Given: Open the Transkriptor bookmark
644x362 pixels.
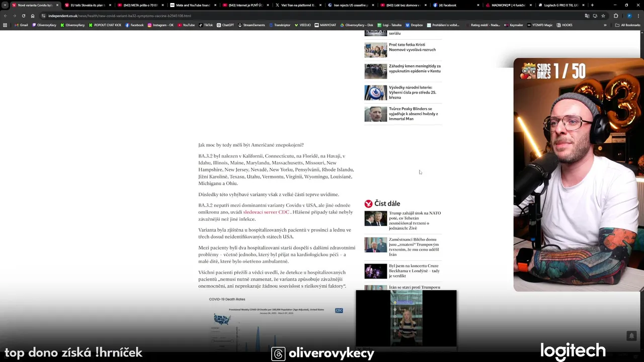Looking at the screenshot, I should (280, 25).
